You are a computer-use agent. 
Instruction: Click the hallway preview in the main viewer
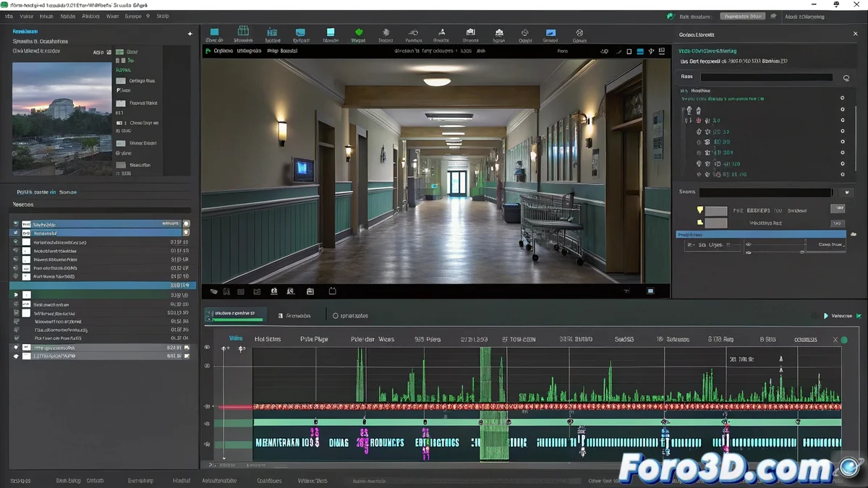[x=436, y=171]
